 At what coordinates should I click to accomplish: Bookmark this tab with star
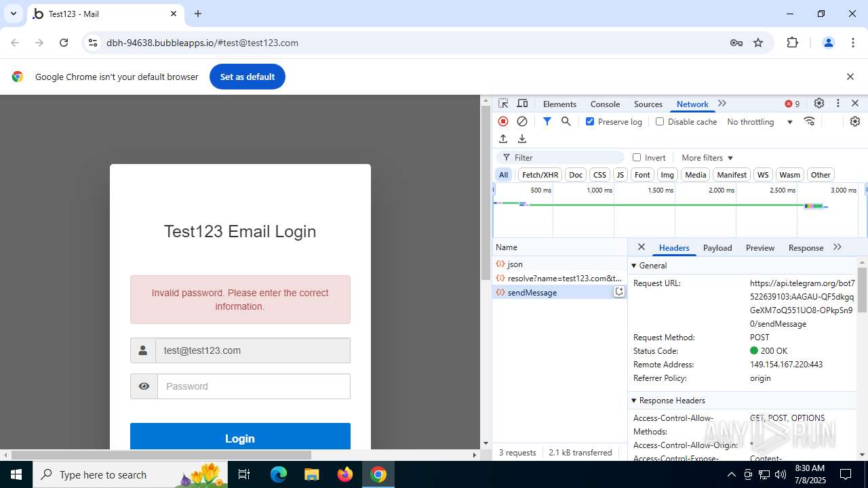pos(758,43)
